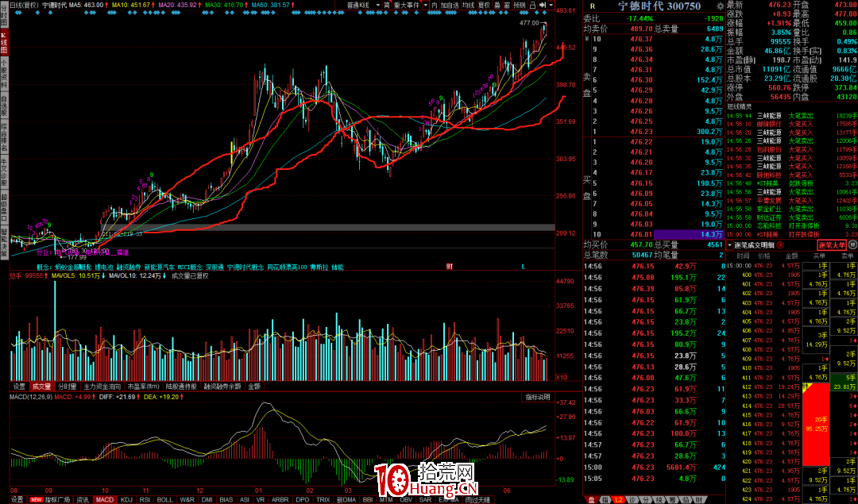Switch to the W&R indicator
This screenshot has width=858, height=504.
[x=187, y=499]
